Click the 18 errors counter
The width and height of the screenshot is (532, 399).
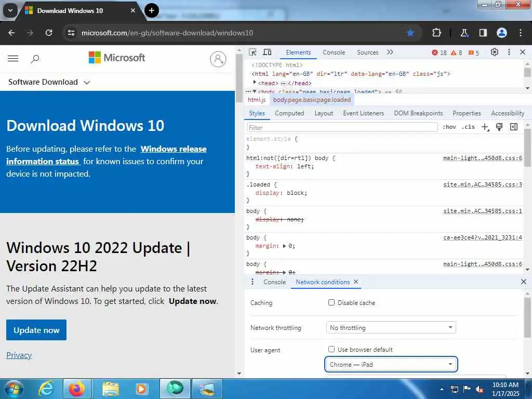(440, 52)
